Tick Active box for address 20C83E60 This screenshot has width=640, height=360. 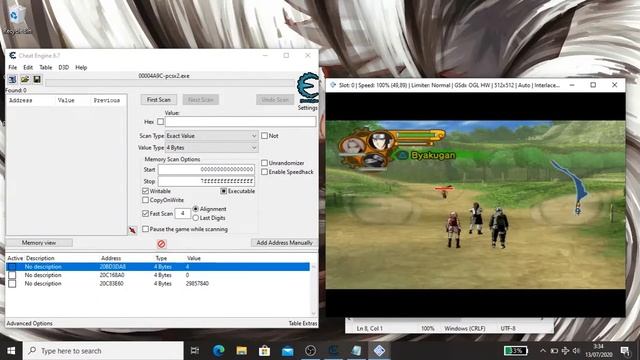click(12, 284)
